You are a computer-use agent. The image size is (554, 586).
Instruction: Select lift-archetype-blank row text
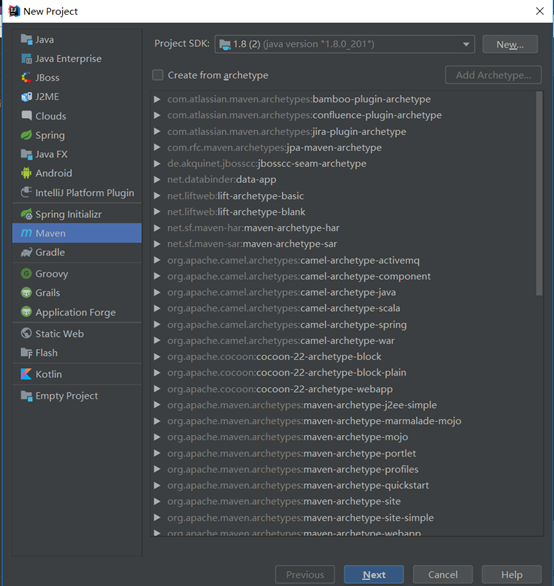pyautogui.click(x=236, y=212)
